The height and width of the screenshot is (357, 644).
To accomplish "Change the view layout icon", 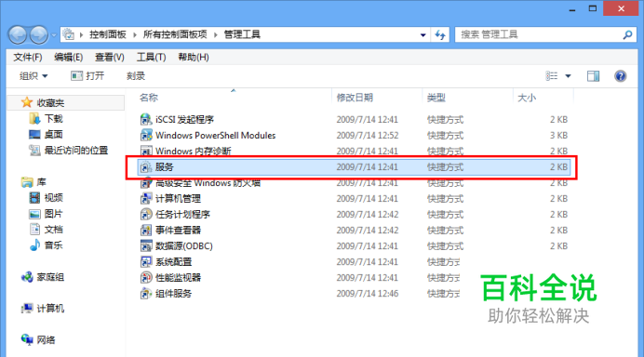I will (551, 76).
